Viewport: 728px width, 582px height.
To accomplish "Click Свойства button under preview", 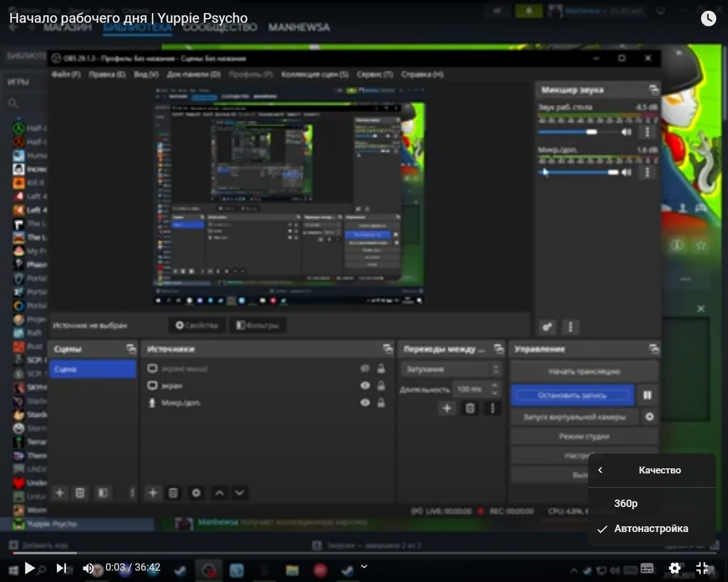I will point(197,325).
